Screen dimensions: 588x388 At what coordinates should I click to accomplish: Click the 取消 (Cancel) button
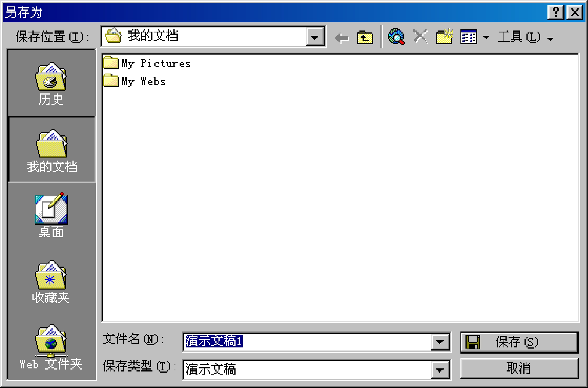pyautogui.click(x=519, y=368)
